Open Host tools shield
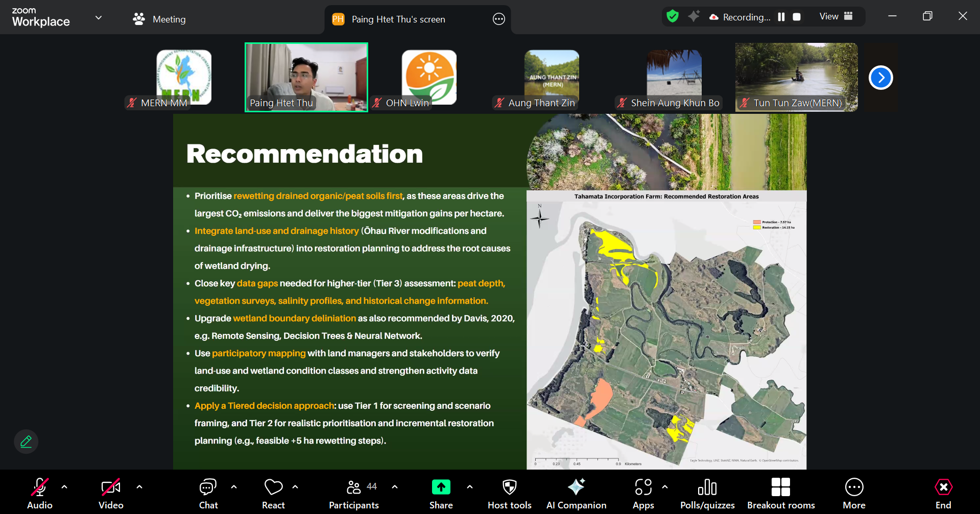 [509, 494]
